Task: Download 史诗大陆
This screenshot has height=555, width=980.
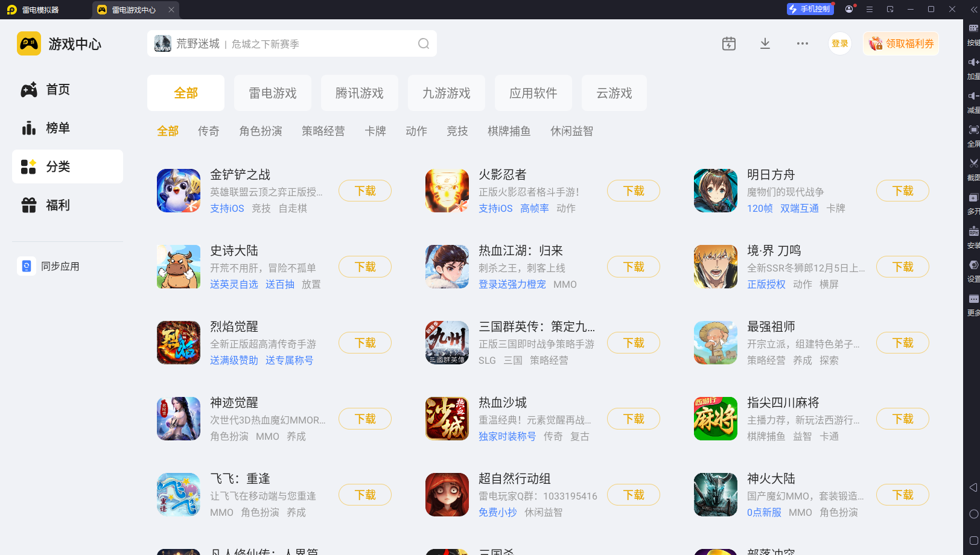Action: click(x=365, y=267)
